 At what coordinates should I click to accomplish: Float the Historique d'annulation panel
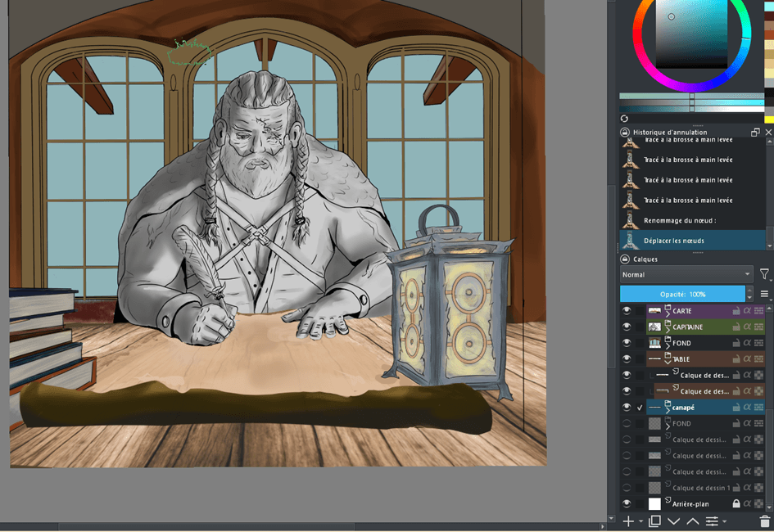[x=755, y=132]
